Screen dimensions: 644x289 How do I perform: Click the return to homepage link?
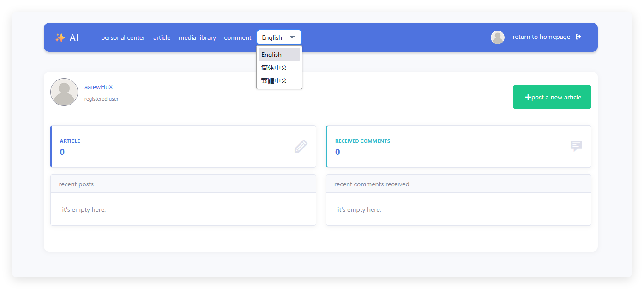(542, 37)
